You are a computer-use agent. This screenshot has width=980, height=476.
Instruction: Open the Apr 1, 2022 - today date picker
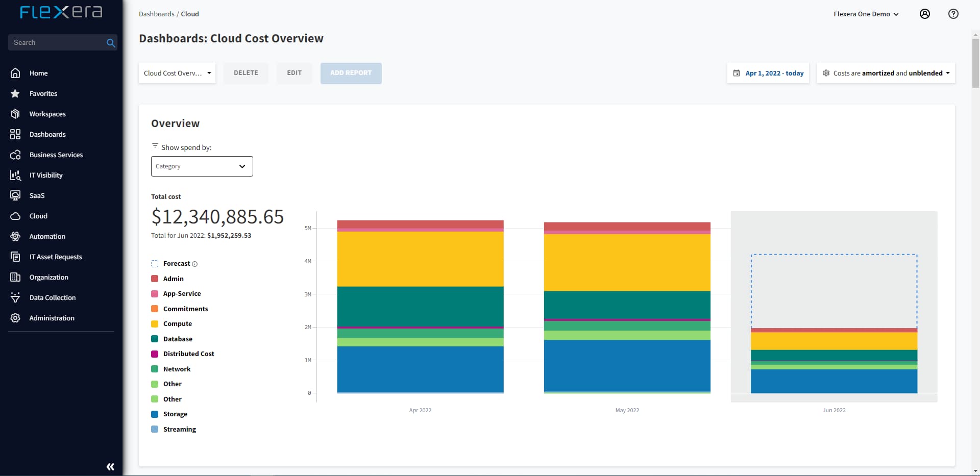tap(768, 73)
